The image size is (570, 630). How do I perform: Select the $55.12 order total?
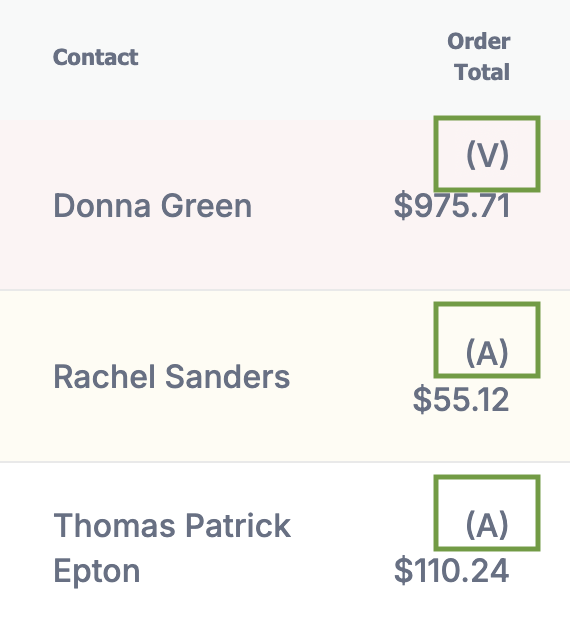click(x=461, y=400)
